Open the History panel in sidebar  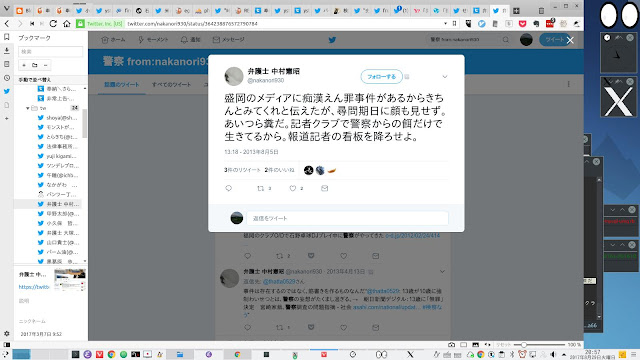click(7, 78)
